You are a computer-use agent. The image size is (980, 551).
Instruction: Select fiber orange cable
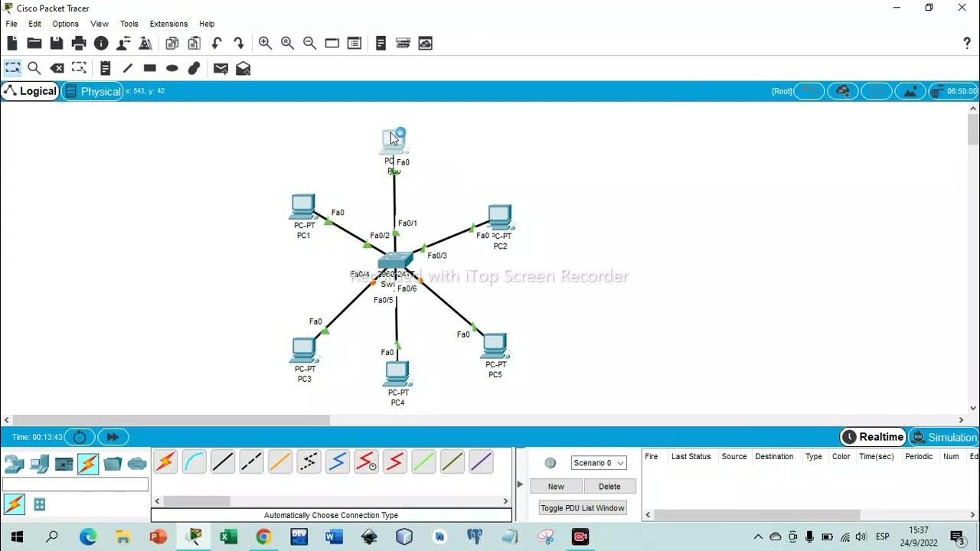[280, 461]
